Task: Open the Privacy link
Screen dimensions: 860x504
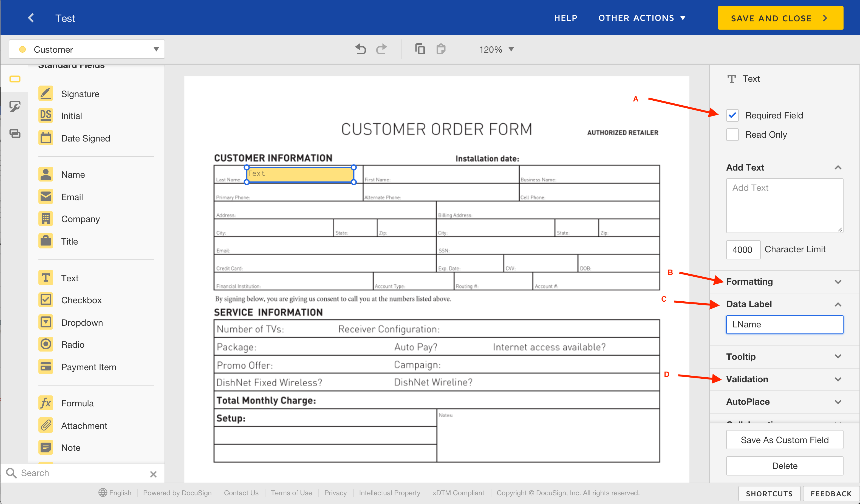Action: pyautogui.click(x=335, y=493)
